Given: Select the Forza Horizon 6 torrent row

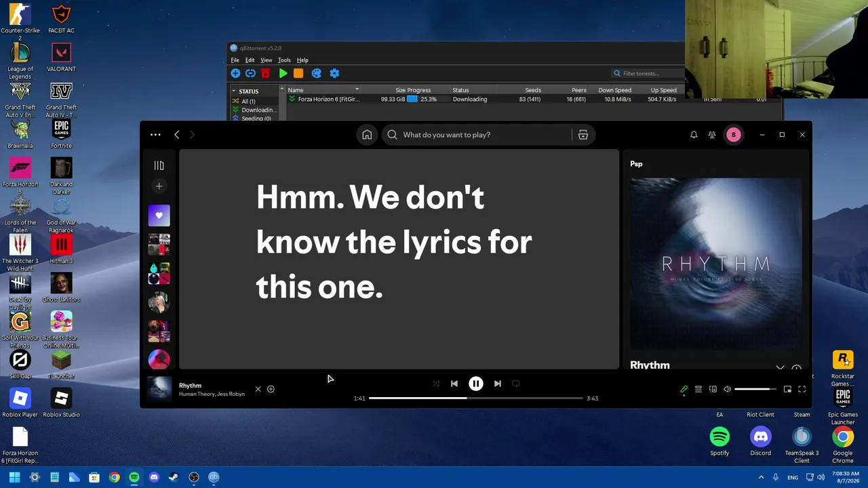Looking at the screenshot, I should (x=485, y=99).
